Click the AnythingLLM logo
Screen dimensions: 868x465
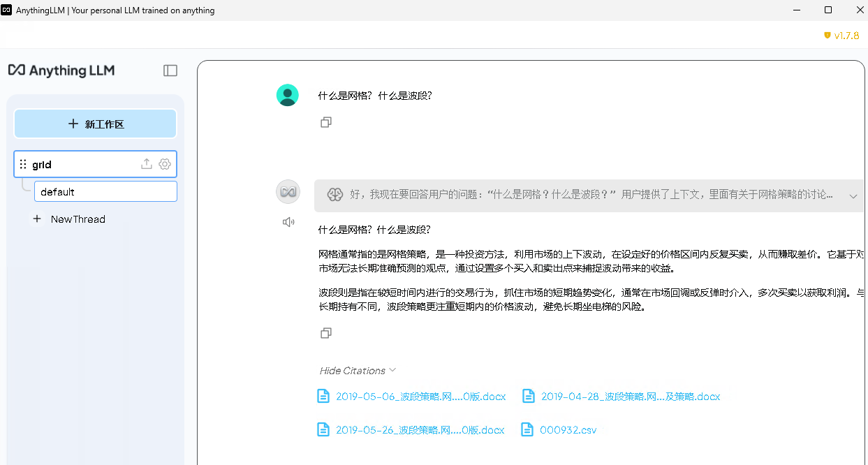pos(61,71)
